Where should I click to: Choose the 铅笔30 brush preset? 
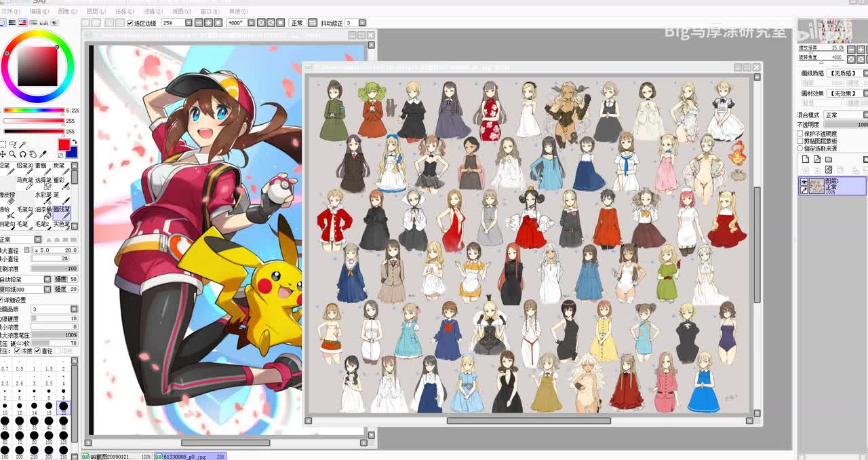click(x=25, y=169)
